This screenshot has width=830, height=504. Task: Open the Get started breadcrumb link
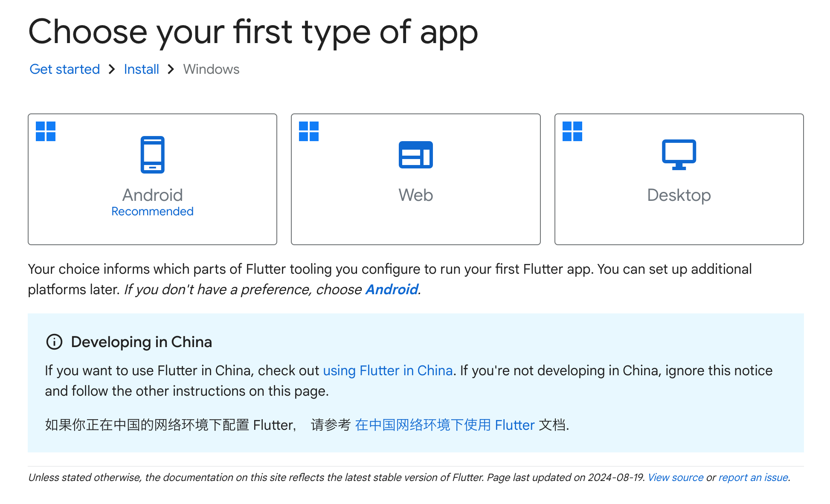[64, 69]
